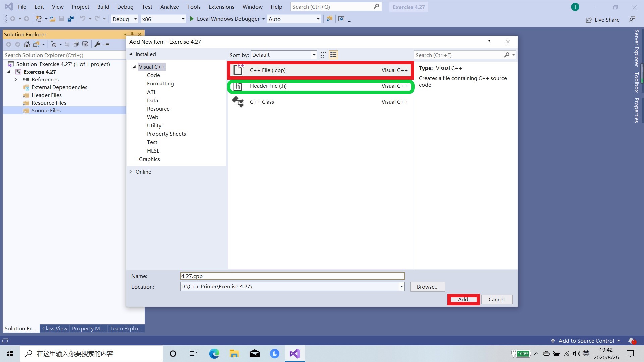644x362 pixels.
Task: Start the Local Windows Debugger
Action: pyautogui.click(x=227, y=19)
